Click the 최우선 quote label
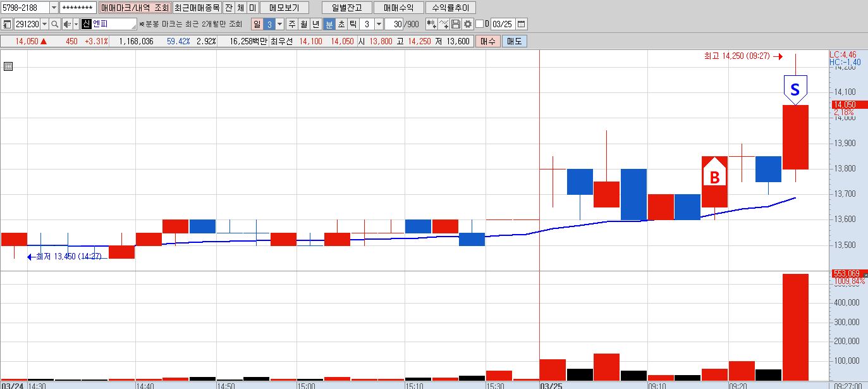 pyautogui.click(x=283, y=41)
